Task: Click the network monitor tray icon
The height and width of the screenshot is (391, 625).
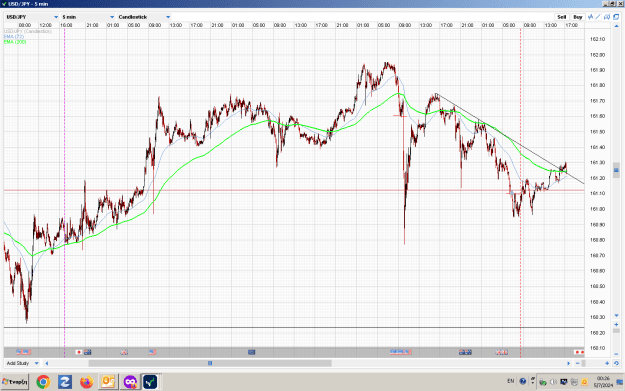Action: tap(564, 382)
